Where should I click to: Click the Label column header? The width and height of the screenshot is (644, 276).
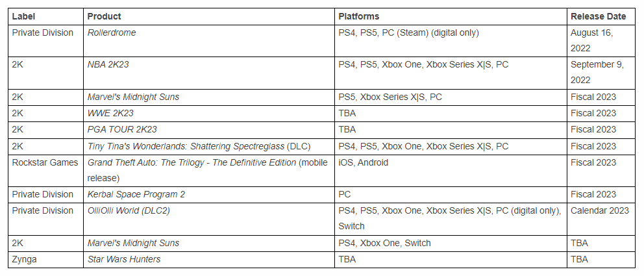coord(23,16)
